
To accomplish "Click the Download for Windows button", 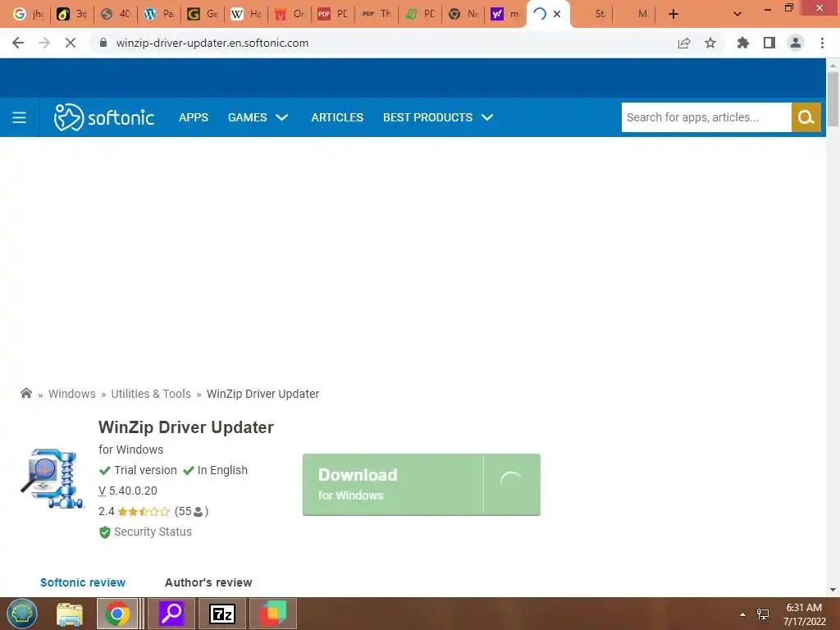I will pyautogui.click(x=422, y=485).
